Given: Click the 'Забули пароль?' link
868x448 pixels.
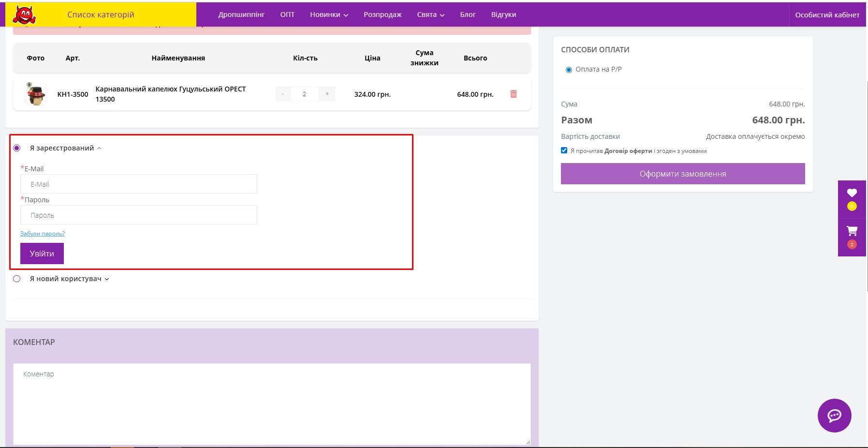Looking at the screenshot, I should point(43,234).
